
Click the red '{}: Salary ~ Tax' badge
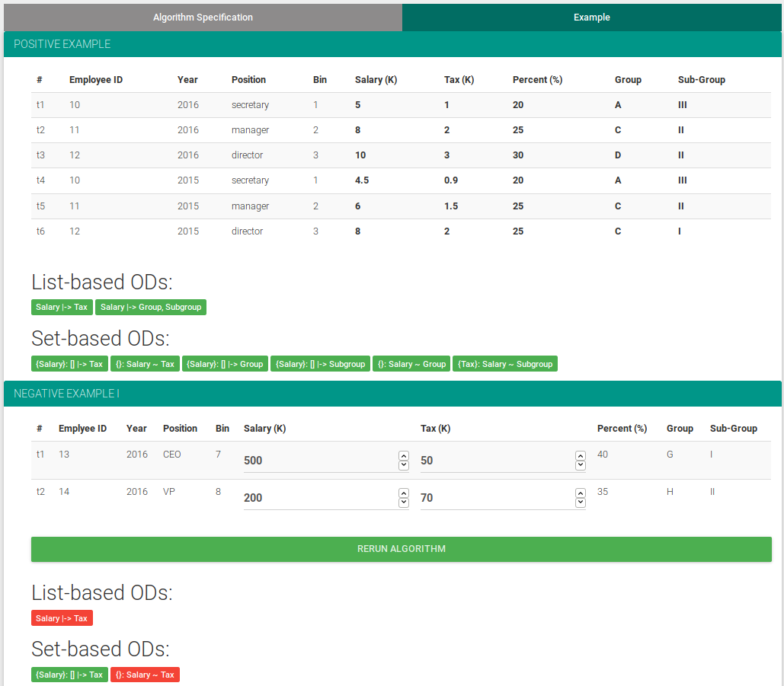[x=145, y=675]
